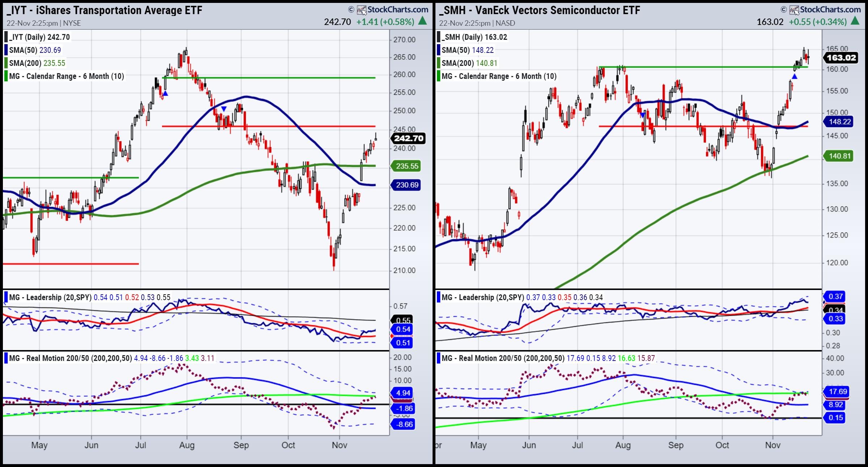The height and width of the screenshot is (467, 868).
Task: Click the IYT MG Leadership (20,SPY) indicator label
Action: (x=50, y=298)
